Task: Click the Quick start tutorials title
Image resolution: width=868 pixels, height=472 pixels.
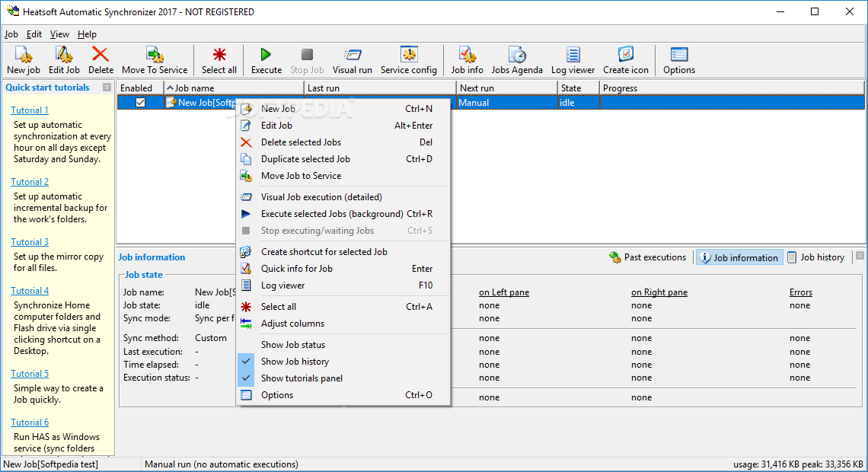Action: coord(48,88)
